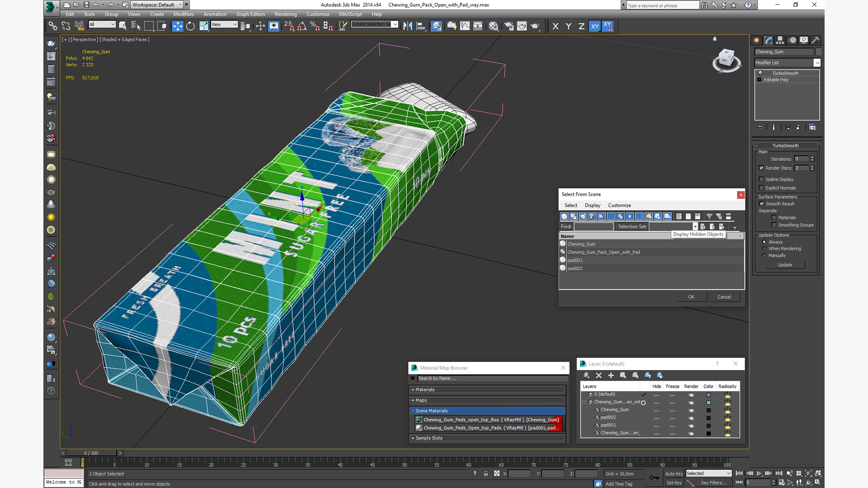Check Separate by Materials checkbox
Screen dimensions: 868x488
click(774, 218)
